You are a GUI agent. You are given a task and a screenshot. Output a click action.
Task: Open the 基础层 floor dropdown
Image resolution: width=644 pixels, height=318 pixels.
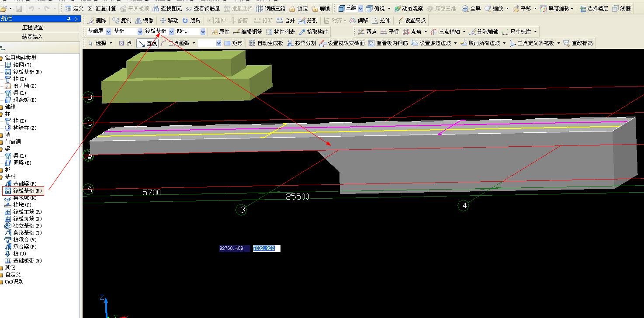tap(108, 32)
